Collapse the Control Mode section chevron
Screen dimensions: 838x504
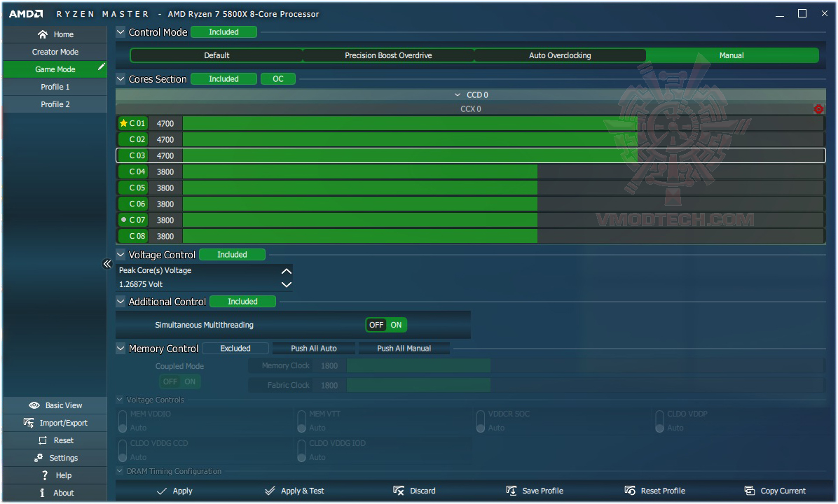(x=121, y=32)
